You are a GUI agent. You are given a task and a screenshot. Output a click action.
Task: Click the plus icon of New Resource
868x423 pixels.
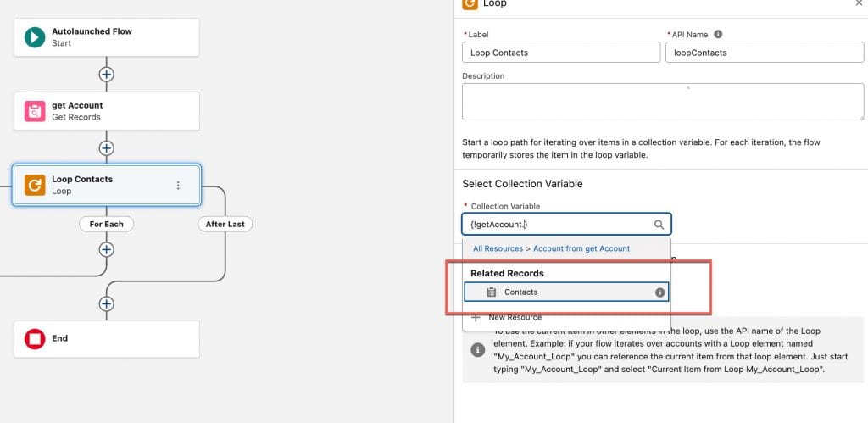[x=476, y=318]
